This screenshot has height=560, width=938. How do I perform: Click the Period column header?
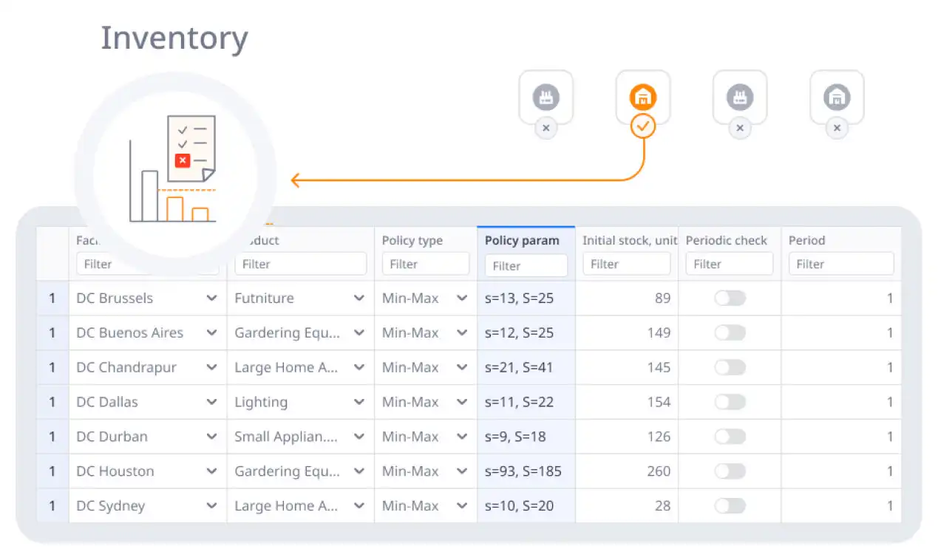click(806, 240)
